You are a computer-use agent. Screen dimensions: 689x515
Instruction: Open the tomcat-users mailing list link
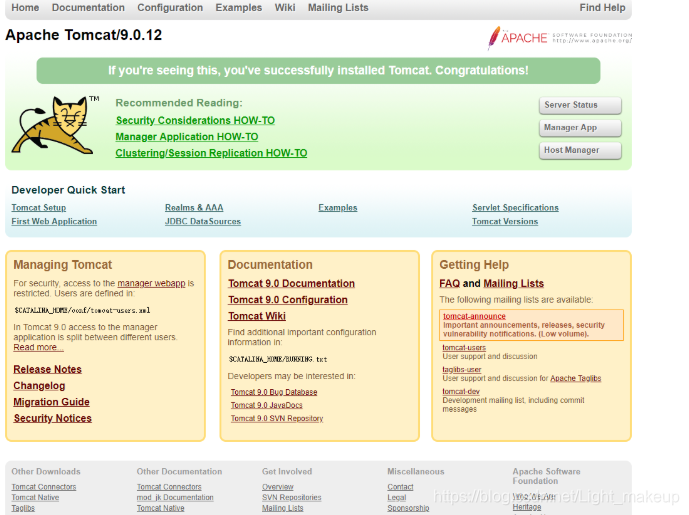click(464, 348)
